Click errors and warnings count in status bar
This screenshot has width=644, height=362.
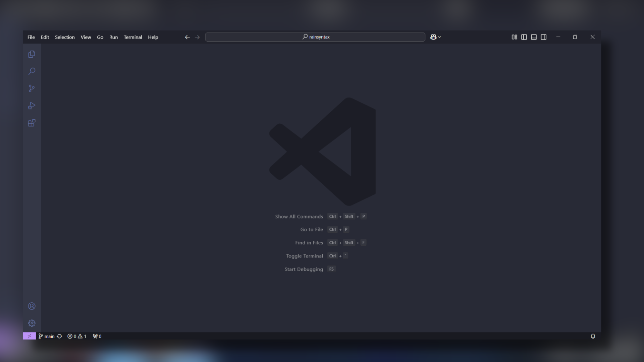(77, 336)
